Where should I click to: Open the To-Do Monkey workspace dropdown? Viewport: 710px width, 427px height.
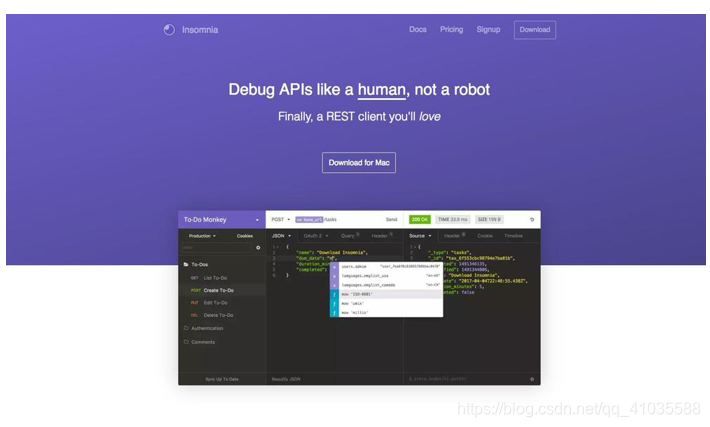tap(221, 220)
